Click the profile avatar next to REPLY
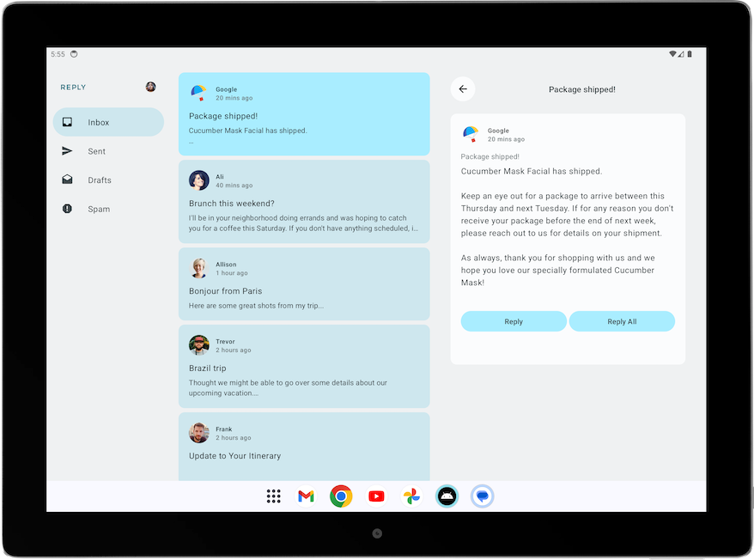This screenshot has height=560, width=754. 150,86
